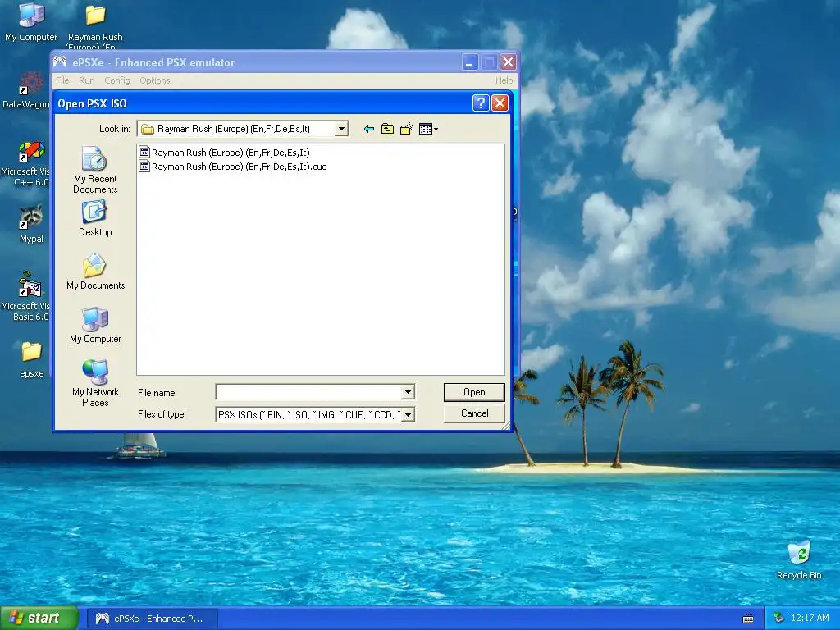The width and height of the screenshot is (840, 630).
Task: Cancel the Open PSX ISO dialog
Action: (475, 413)
